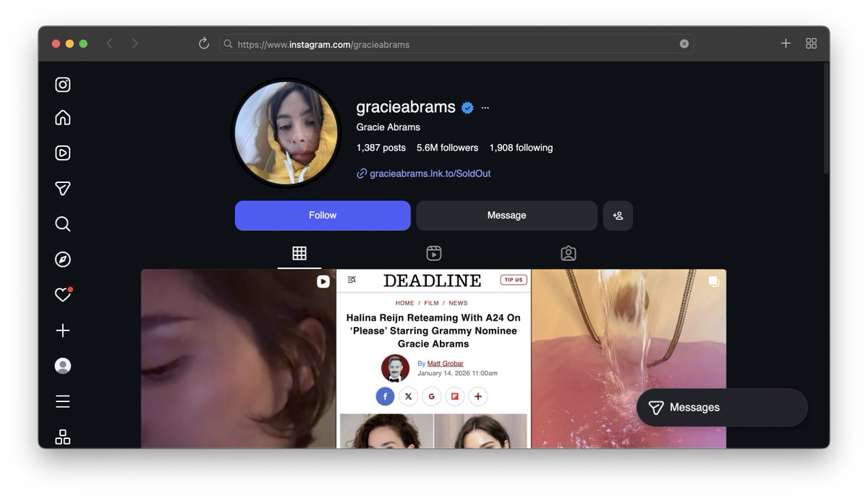Open More hamburger menu in sidebar
This screenshot has width=868, height=499.
coord(63,401)
